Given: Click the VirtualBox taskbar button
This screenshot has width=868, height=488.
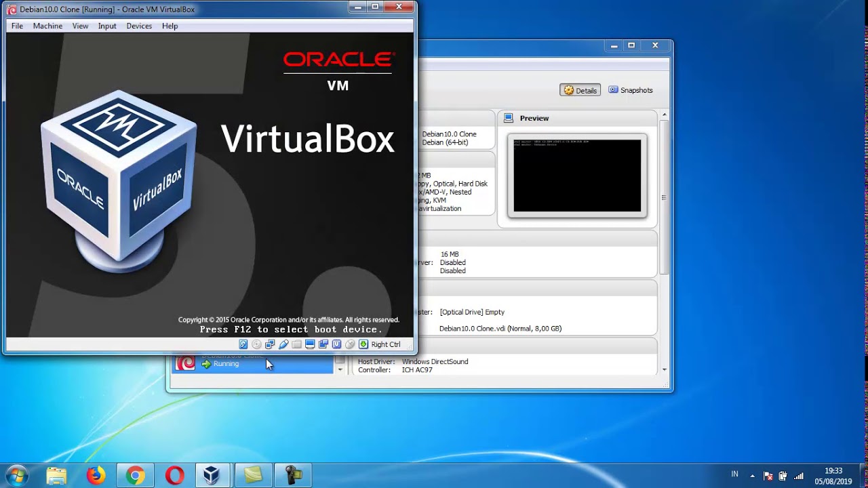Looking at the screenshot, I should tap(212, 476).
